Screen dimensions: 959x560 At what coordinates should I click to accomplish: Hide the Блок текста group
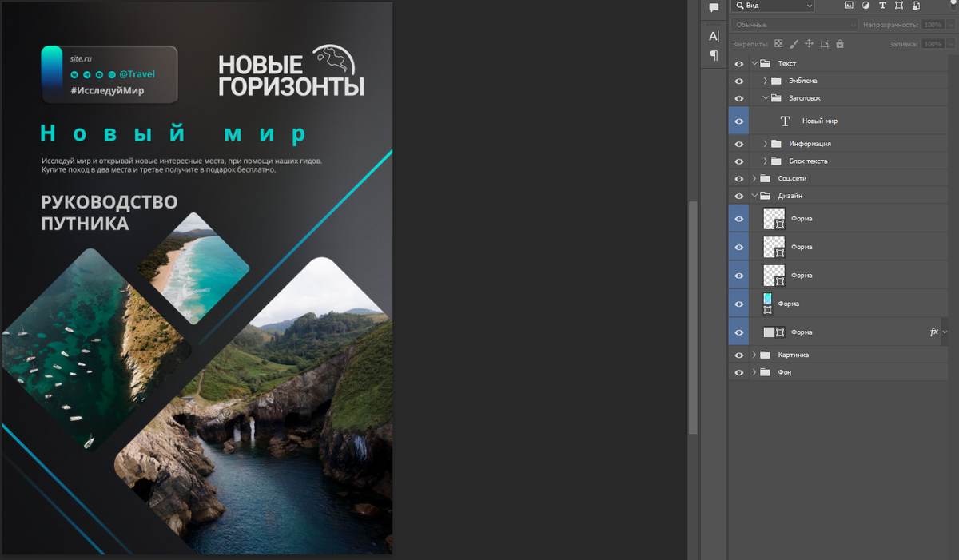tap(738, 161)
